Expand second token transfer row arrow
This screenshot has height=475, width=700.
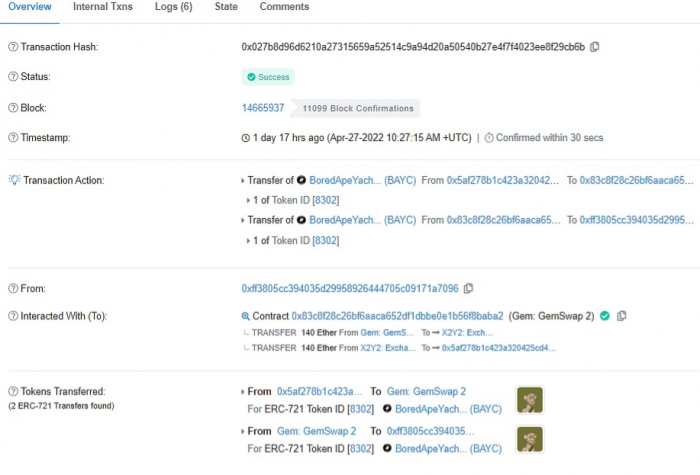pos(243,432)
